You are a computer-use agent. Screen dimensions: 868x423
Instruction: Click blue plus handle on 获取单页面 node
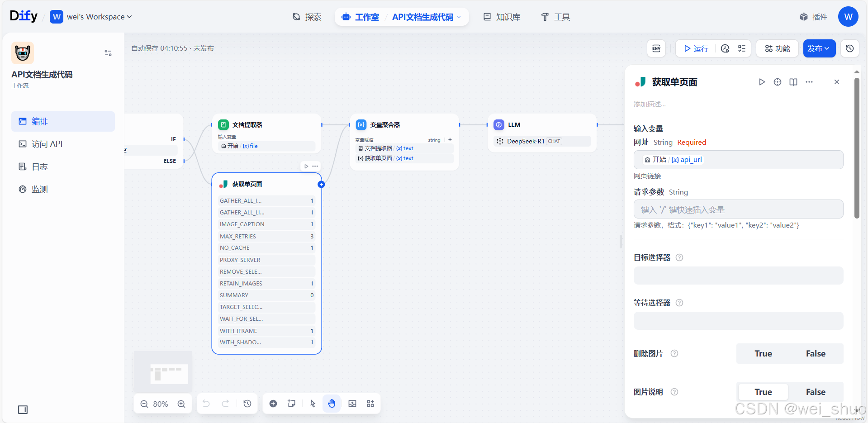coord(321,184)
